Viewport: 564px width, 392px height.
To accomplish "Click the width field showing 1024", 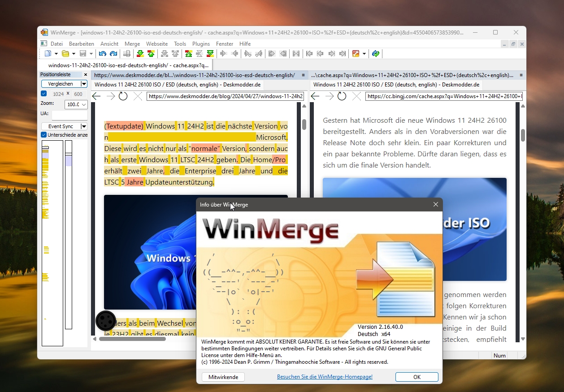I will 58,94.
